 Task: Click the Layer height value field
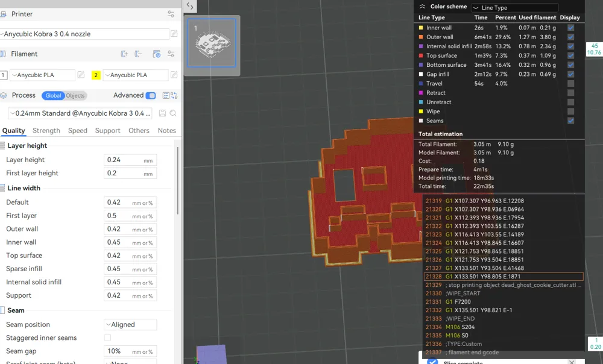pyautogui.click(x=130, y=160)
